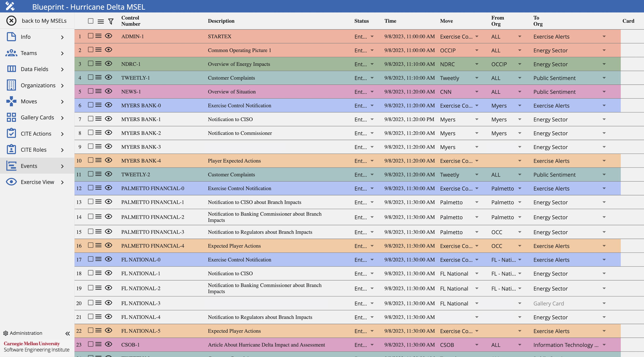The width and height of the screenshot is (644, 357).
Task: Click the filter icon in the table header
Action: 110,21
